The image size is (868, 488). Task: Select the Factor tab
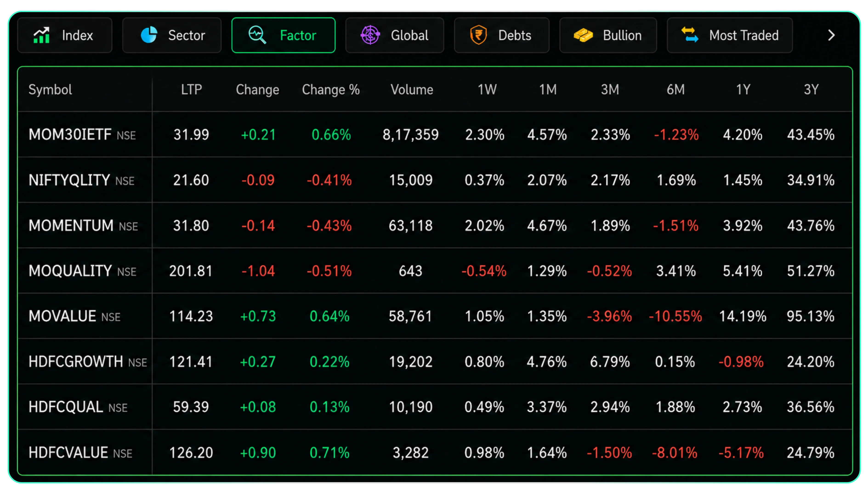(x=283, y=35)
